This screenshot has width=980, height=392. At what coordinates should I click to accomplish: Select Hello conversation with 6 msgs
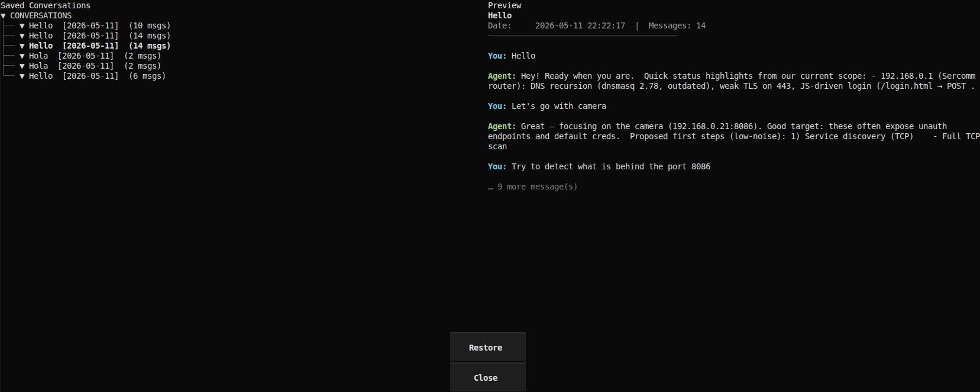(97, 76)
